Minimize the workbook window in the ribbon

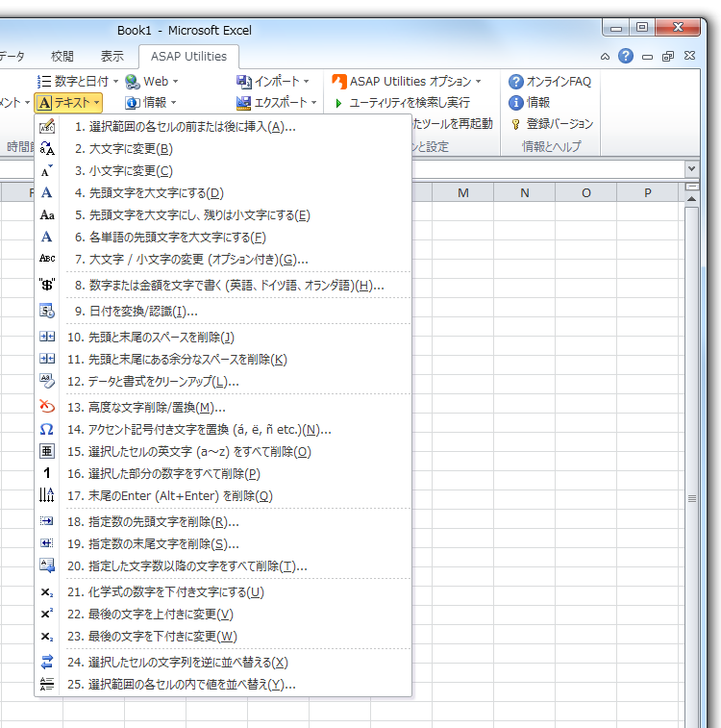647,57
